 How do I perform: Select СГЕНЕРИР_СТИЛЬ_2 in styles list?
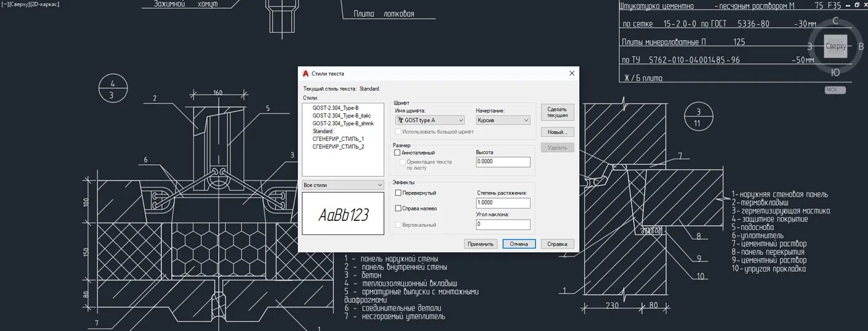338,146
